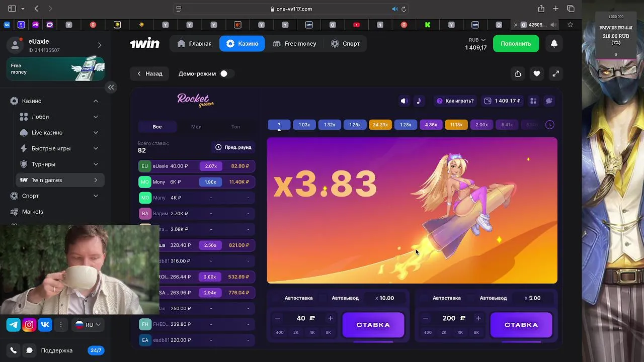Select the 34.23x multiplier chip
The width and height of the screenshot is (644, 362).
pyautogui.click(x=380, y=125)
